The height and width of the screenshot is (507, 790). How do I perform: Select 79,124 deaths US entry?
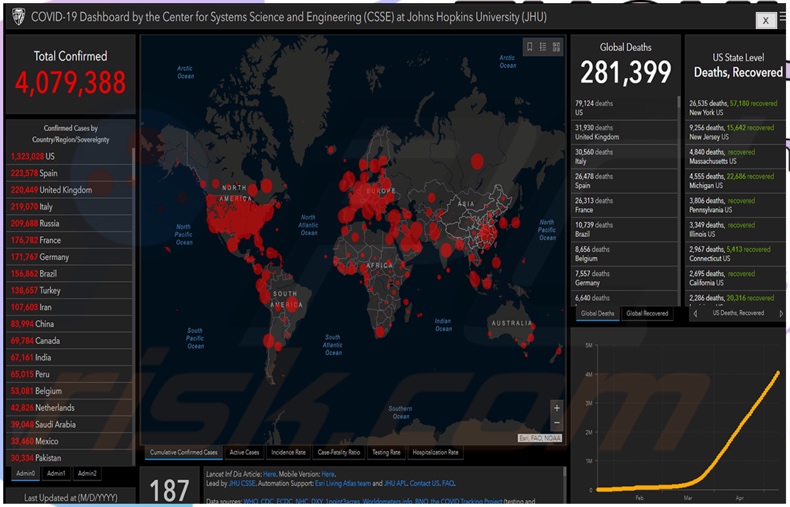pyautogui.click(x=624, y=108)
